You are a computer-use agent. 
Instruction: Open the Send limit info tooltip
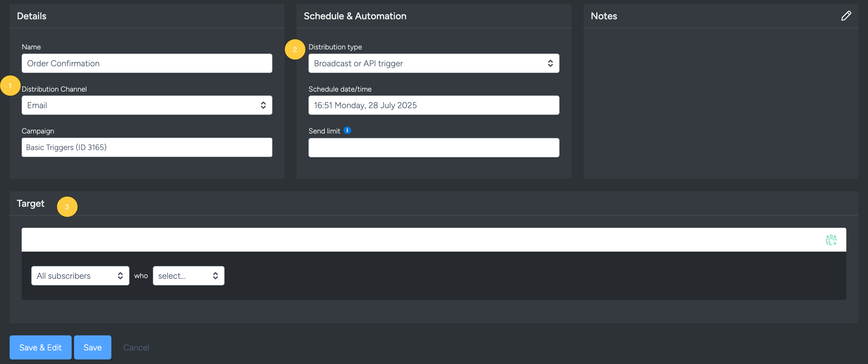click(347, 130)
